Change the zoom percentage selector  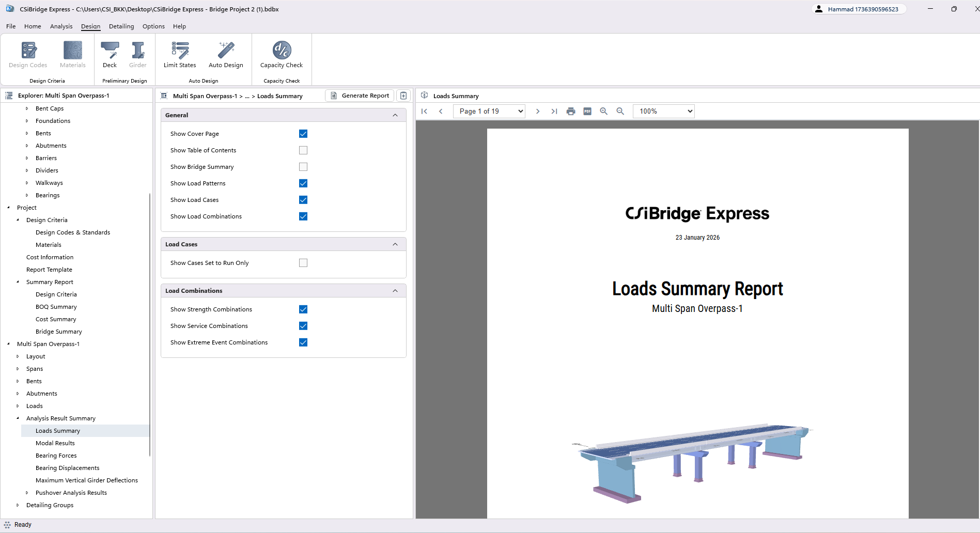[x=663, y=111]
